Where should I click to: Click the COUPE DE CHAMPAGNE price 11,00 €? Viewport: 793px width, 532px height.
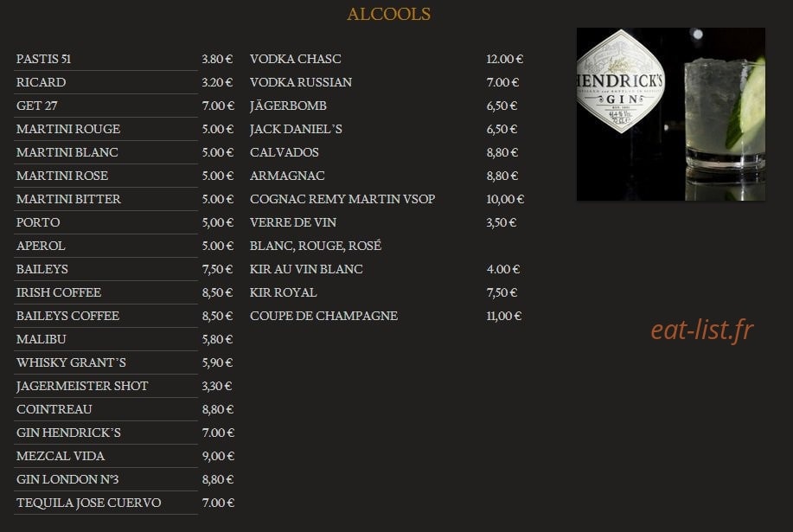coord(503,316)
